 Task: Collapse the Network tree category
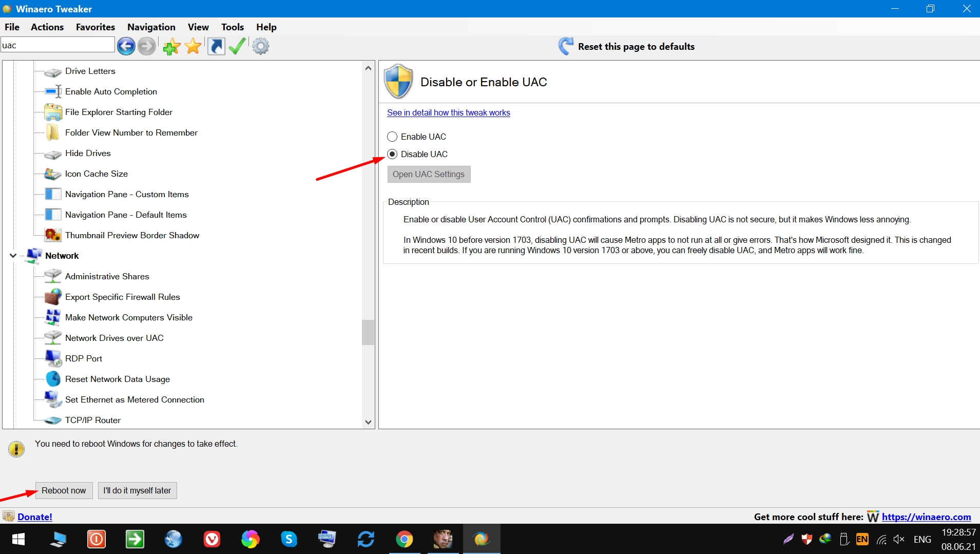(13, 256)
